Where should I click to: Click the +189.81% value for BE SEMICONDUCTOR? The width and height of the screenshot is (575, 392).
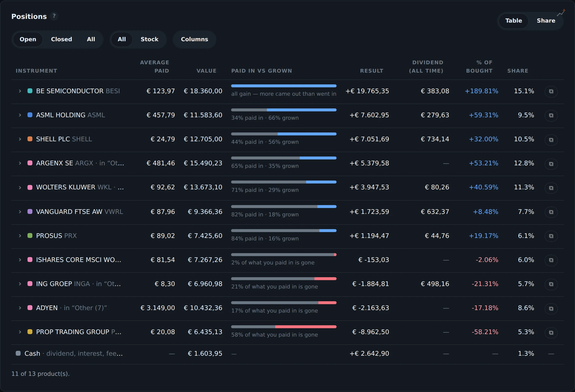pos(482,91)
